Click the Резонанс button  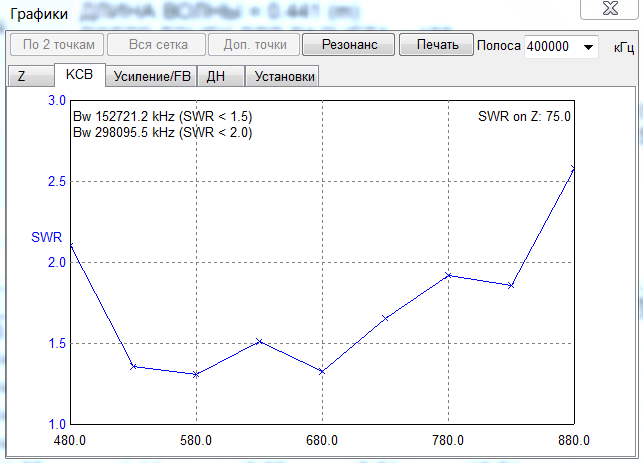point(349,44)
